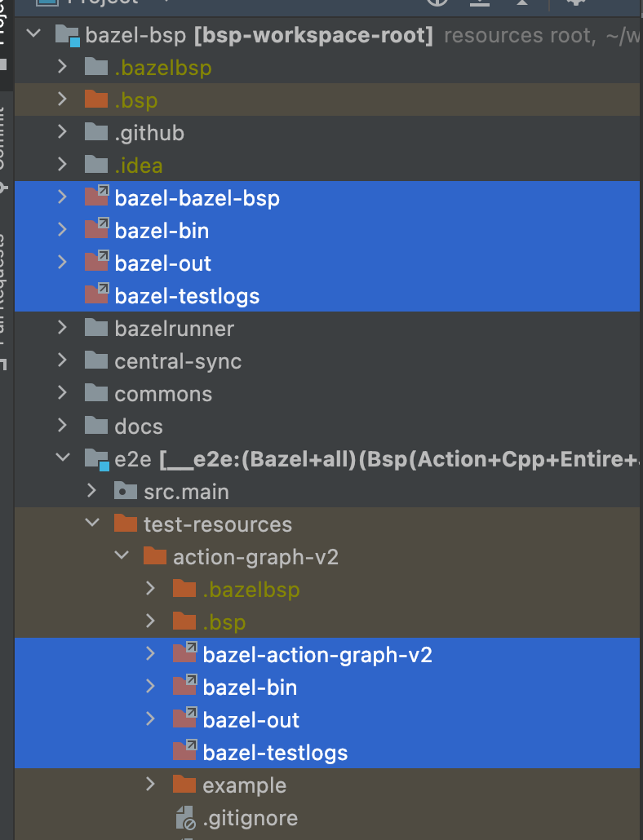Collapse the test-resources folder
643x840 pixels.
[x=92, y=524]
